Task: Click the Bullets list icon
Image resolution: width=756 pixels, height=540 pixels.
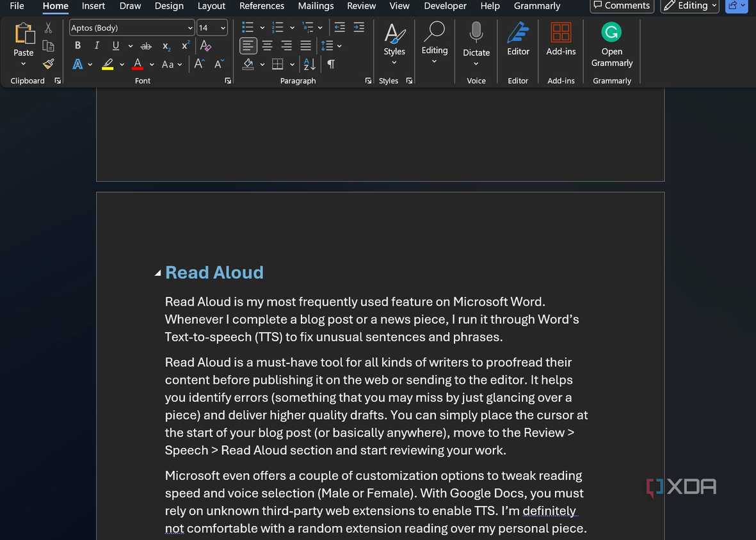Action: tap(247, 28)
